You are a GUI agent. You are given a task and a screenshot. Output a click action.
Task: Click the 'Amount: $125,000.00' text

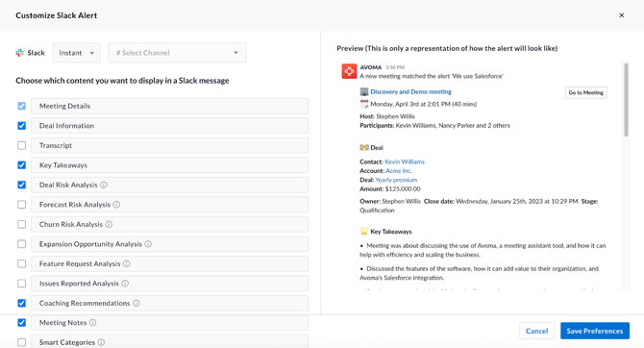[390, 189]
